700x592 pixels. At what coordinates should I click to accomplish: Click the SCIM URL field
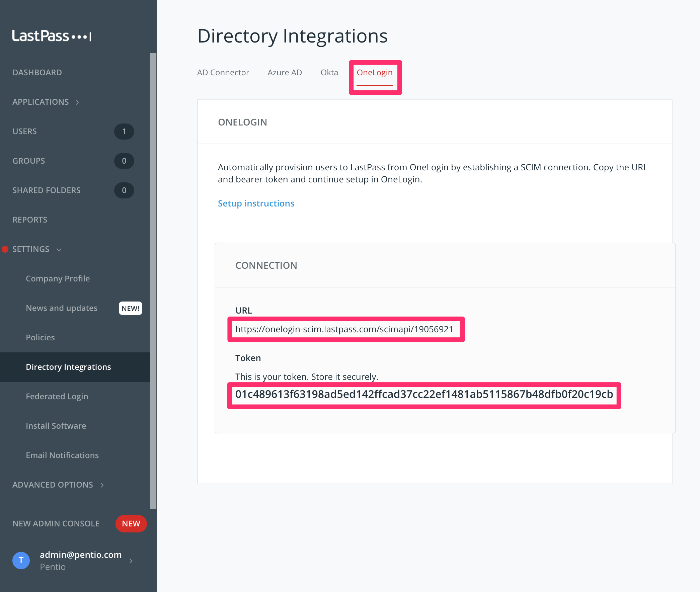coord(344,330)
